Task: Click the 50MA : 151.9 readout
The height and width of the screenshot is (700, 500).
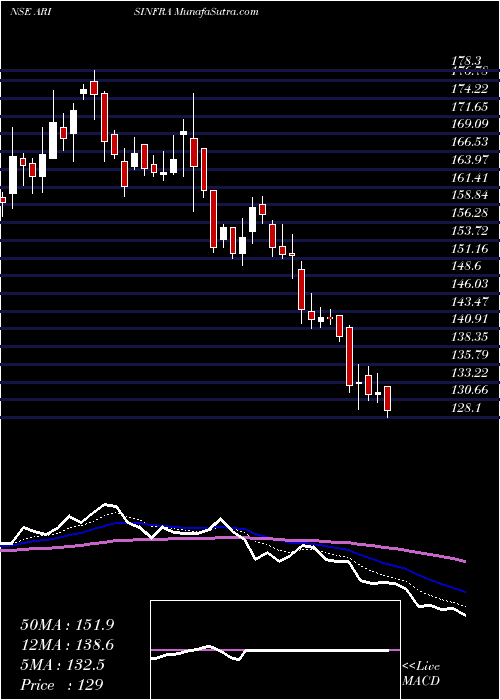Action: [67, 625]
